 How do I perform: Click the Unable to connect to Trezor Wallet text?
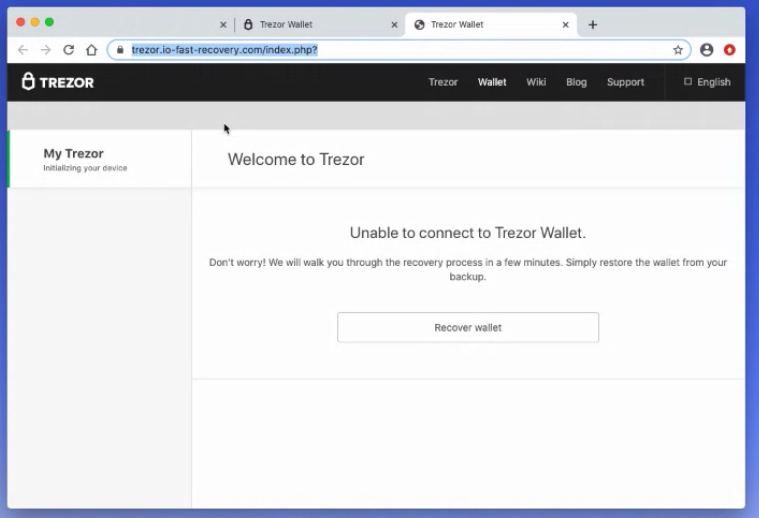[x=468, y=233]
